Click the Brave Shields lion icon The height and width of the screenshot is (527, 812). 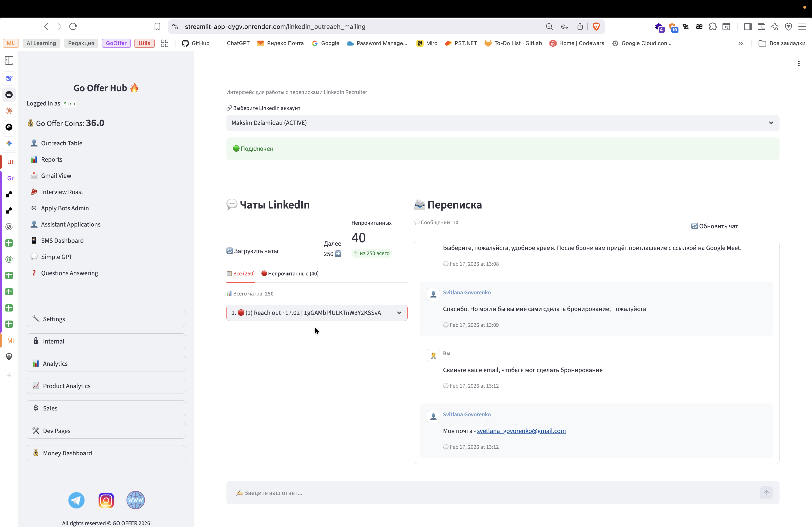pos(596,27)
